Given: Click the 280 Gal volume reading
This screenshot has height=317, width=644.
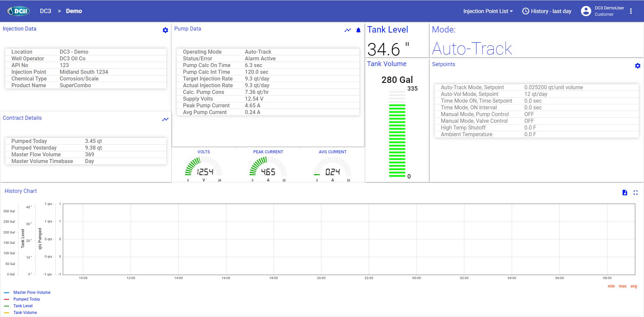Looking at the screenshot, I should [x=397, y=80].
